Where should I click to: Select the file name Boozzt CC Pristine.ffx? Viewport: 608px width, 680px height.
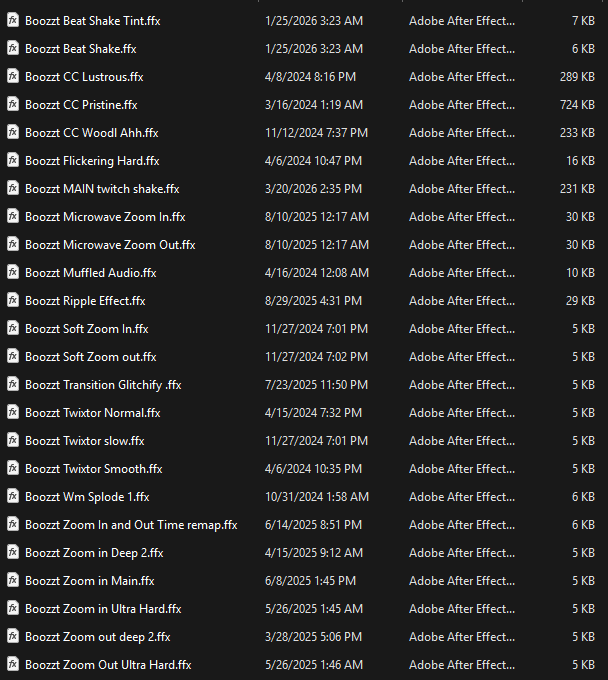coord(81,105)
